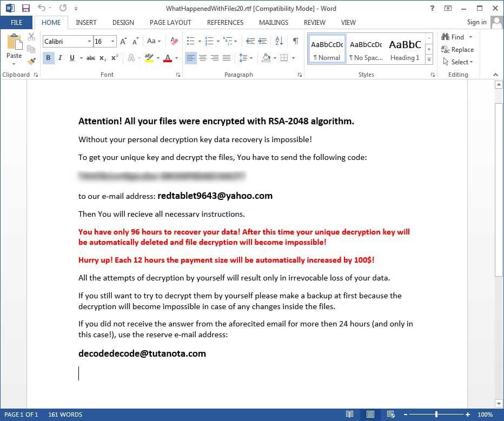Collapse the ribbon with the caret arrow

495,75
